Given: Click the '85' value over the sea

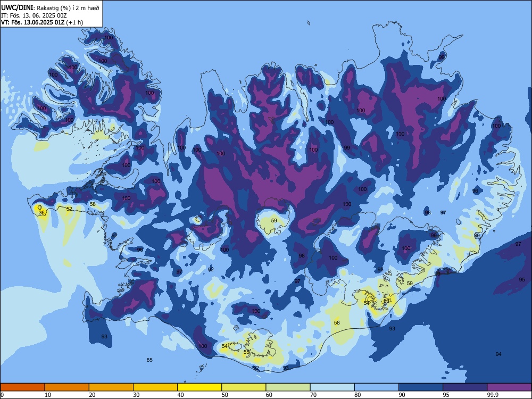Looking at the screenshot, I should (149, 360).
